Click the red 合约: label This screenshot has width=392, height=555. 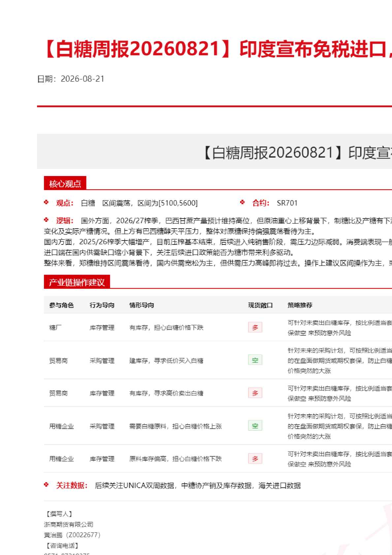click(261, 203)
